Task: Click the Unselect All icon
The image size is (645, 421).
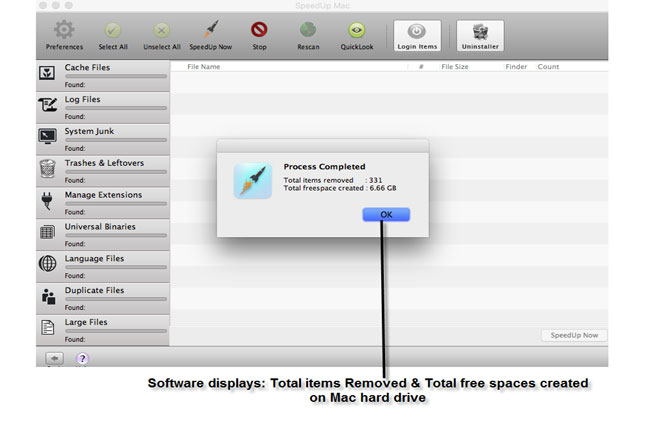Action: click(161, 30)
